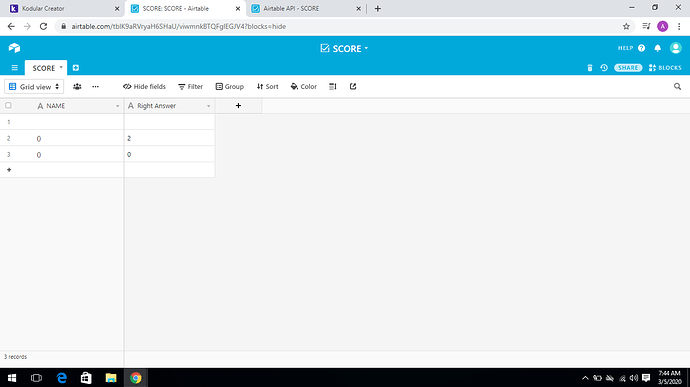The width and height of the screenshot is (690, 387).
Task: Click the SHARE button
Action: pyautogui.click(x=628, y=68)
